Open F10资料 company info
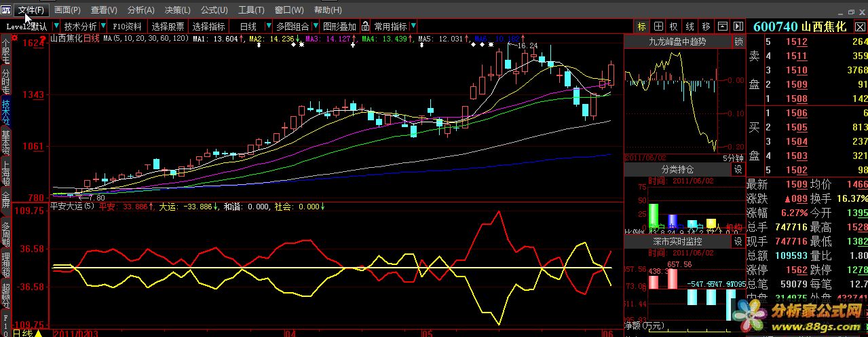Screen dimensions: 868x337 [128, 26]
